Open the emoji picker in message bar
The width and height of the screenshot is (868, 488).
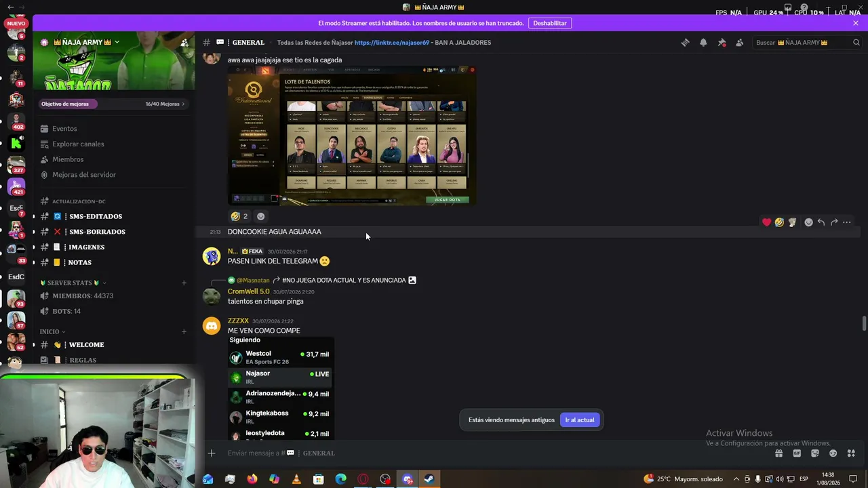click(x=833, y=453)
